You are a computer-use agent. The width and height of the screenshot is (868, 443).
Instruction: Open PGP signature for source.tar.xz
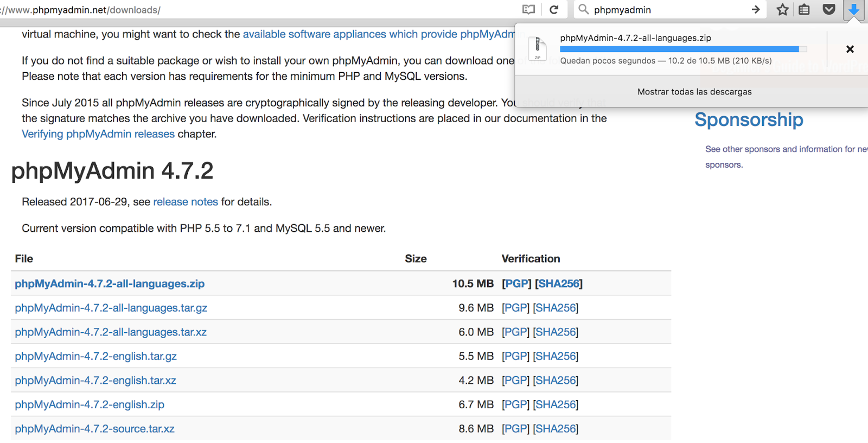click(515, 428)
